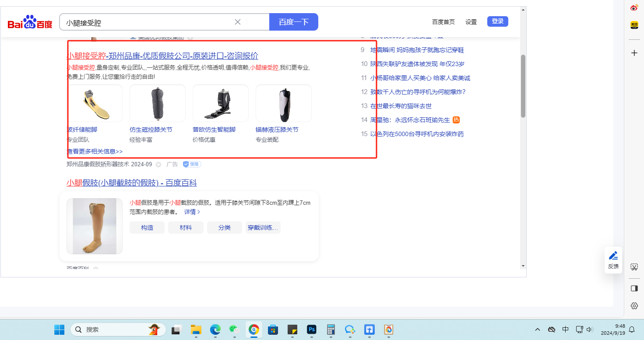
Task: Open Microsoft Edge from the taskbar
Action: coord(215,329)
